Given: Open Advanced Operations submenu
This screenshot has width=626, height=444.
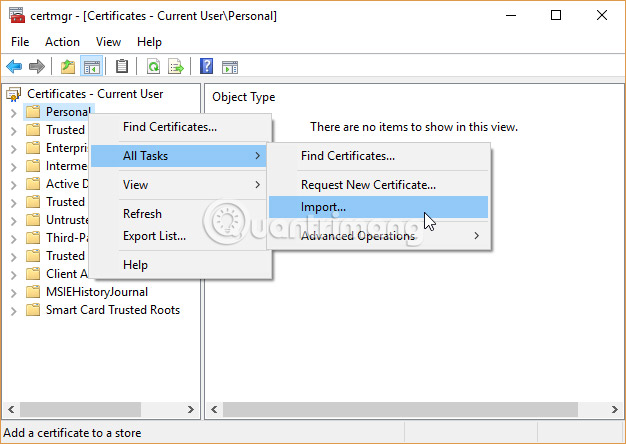Looking at the screenshot, I should point(378,236).
